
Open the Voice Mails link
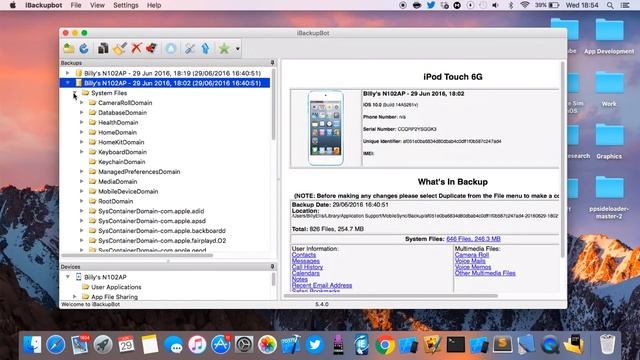pos(470,261)
